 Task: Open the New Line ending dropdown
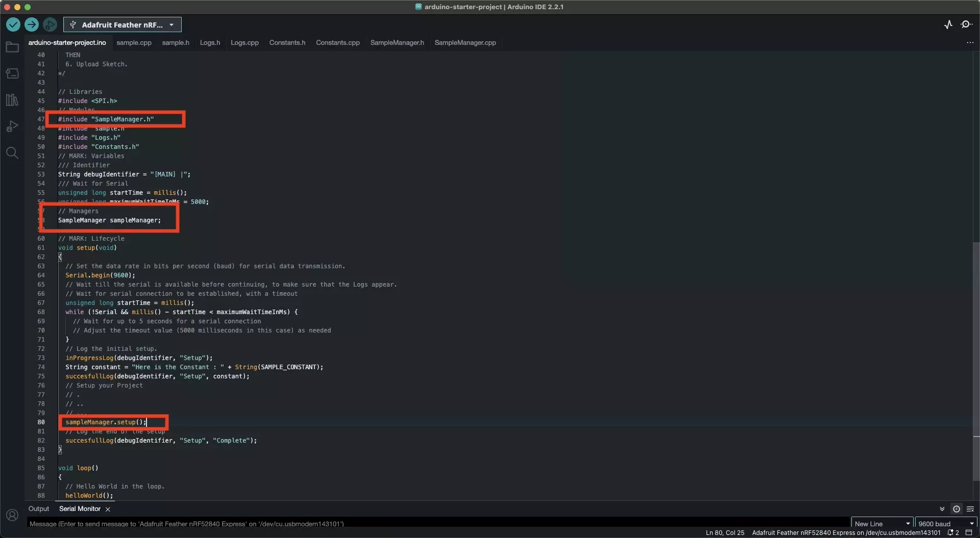[x=882, y=523]
